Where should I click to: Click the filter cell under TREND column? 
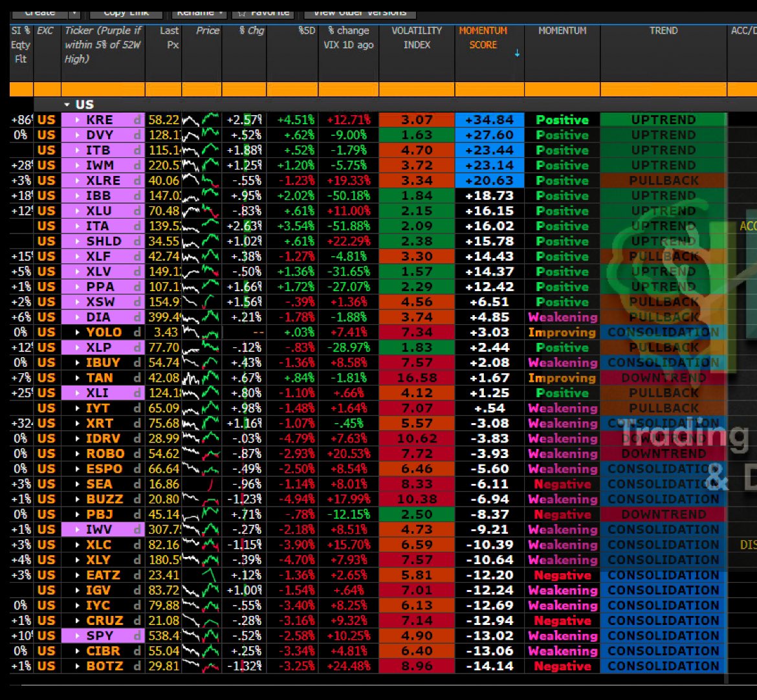tap(663, 89)
